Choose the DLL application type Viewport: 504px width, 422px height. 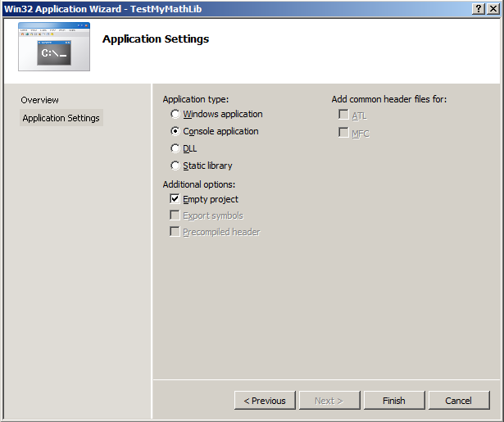coord(175,149)
